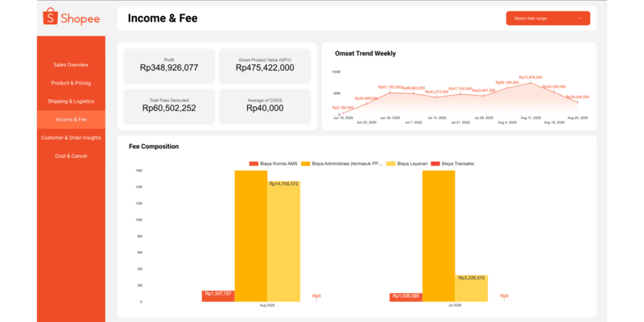Open Customer & Order Insights page
The width and height of the screenshot is (644, 322).
71,138
